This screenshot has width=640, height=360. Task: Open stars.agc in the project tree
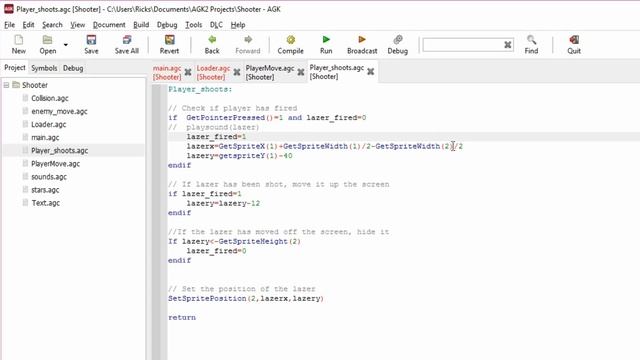(45, 189)
